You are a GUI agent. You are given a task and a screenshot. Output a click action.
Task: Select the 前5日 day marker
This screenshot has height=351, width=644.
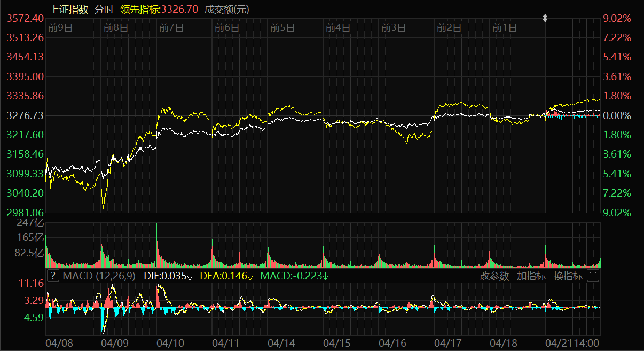click(x=282, y=28)
